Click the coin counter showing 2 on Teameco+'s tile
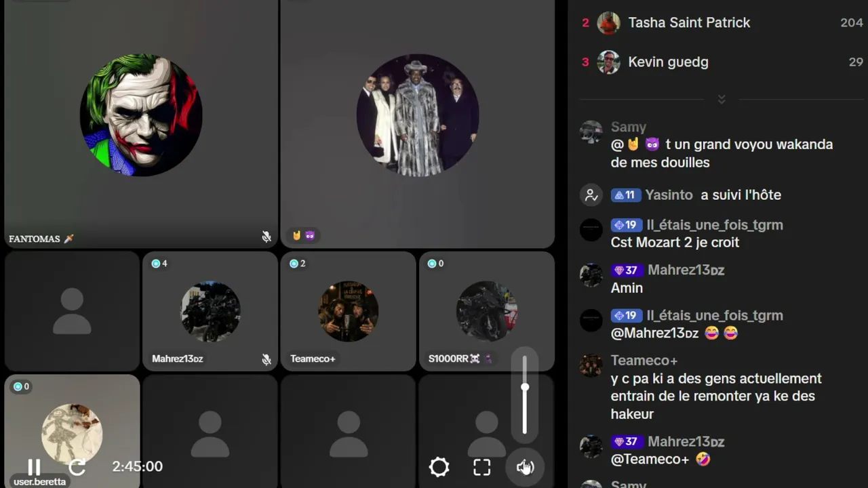The width and height of the screenshot is (868, 488). 298,264
